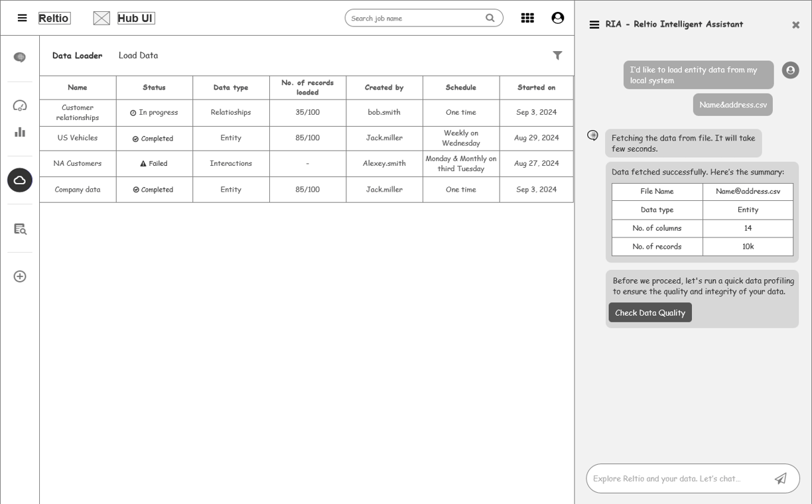
Task: Click the "Fetching the data from file" message
Action: tap(683, 143)
